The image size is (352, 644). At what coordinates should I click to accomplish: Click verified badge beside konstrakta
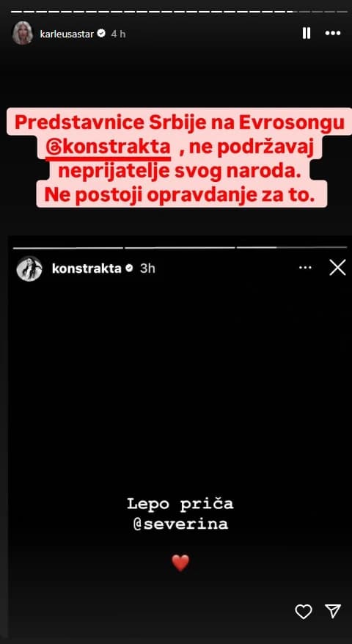pos(129,268)
